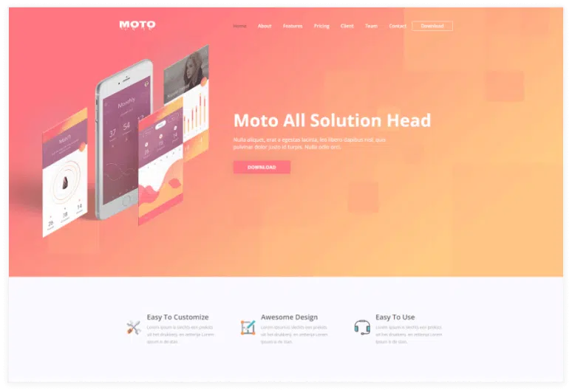The image size is (572, 392).
Task: Click the hero paragraph starting Nulla aliquet
Action: (310, 143)
